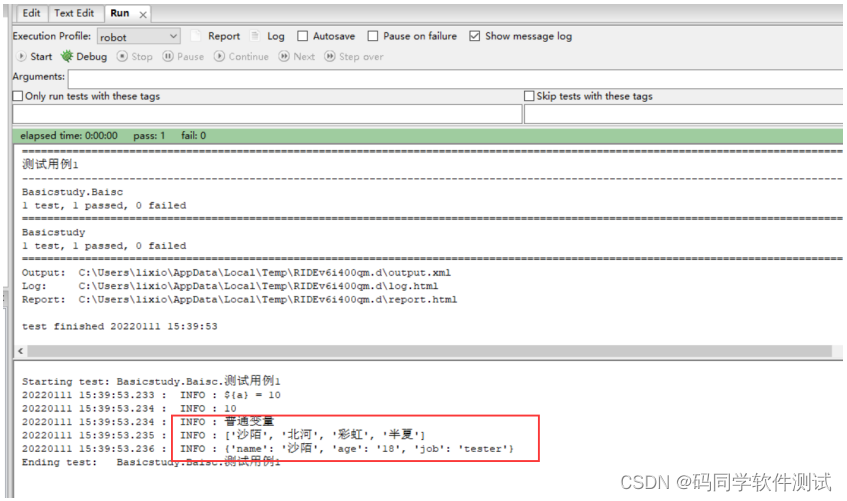This screenshot has width=847, height=501.
Task: Click the include tags input field
Action: tap(267, 114)
